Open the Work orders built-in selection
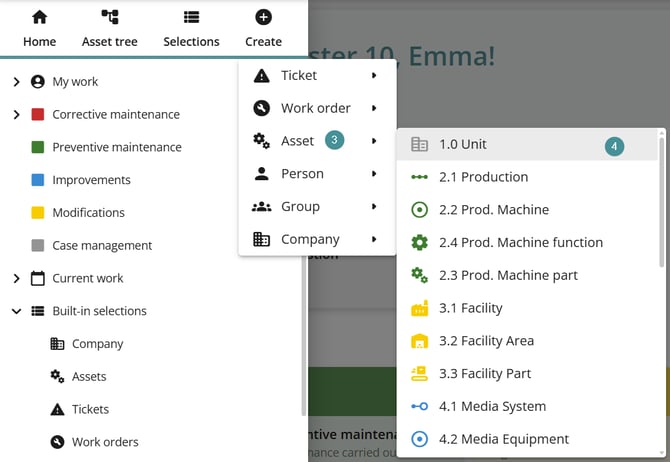This screenshot has height=462, width=670. (x=104, y=442)
